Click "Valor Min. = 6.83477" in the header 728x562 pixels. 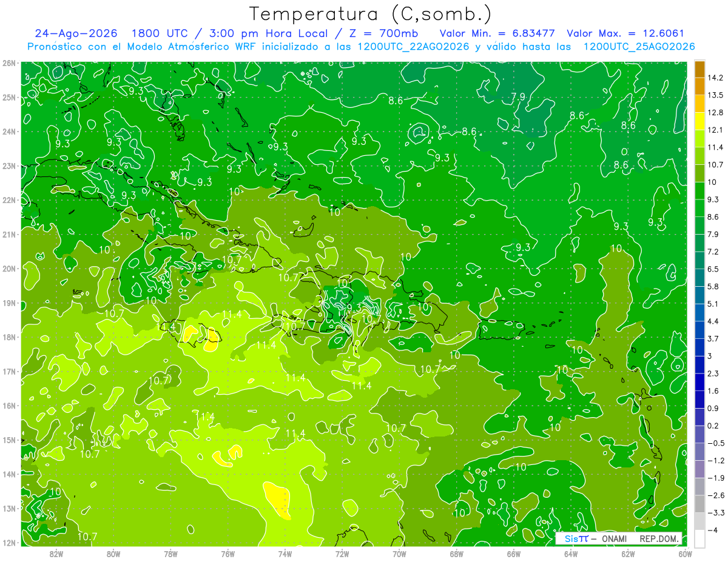click(497, 33)
